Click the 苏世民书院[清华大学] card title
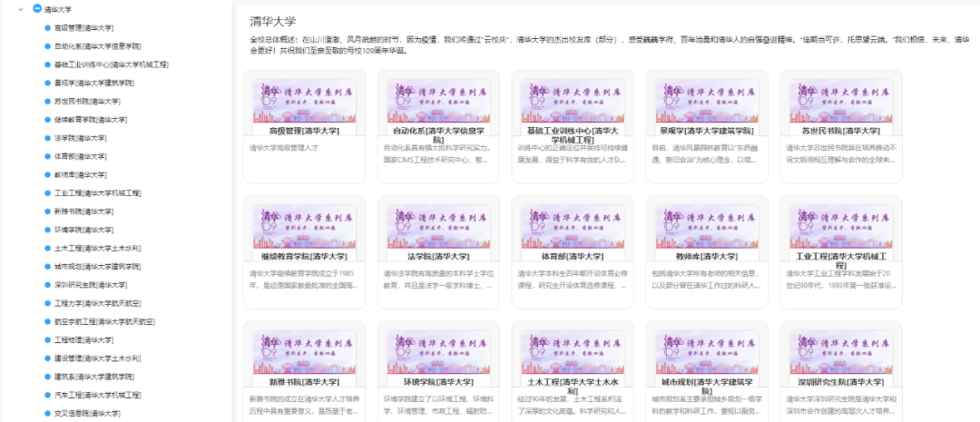Viewport: 980px width, 422px height. [840, 132]
